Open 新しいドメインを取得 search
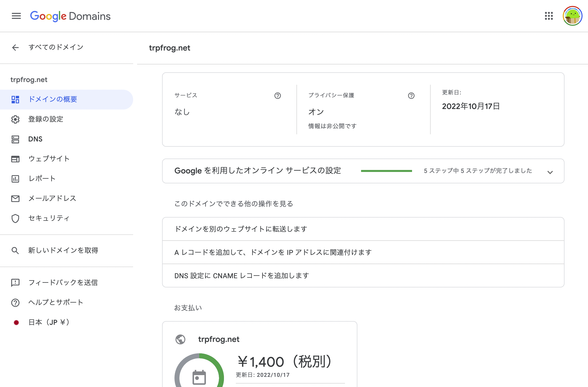The height and width of the screenshot is (387, 588). (x=63, y=250)
